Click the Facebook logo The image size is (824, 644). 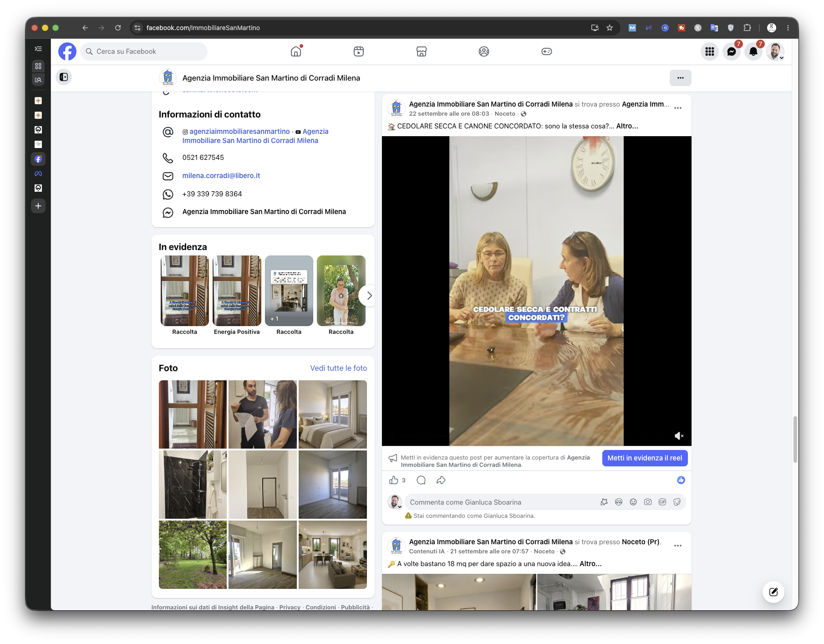67,51
